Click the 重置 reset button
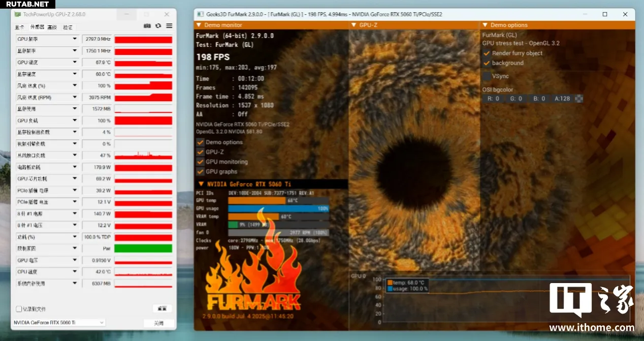644x341 pixels. [x=162, y=308]
